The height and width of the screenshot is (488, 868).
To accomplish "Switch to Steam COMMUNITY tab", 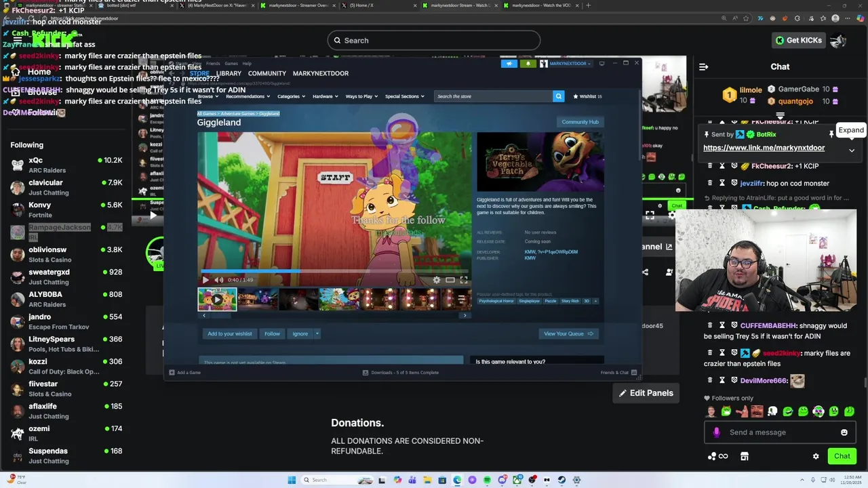I will (267, 73).
